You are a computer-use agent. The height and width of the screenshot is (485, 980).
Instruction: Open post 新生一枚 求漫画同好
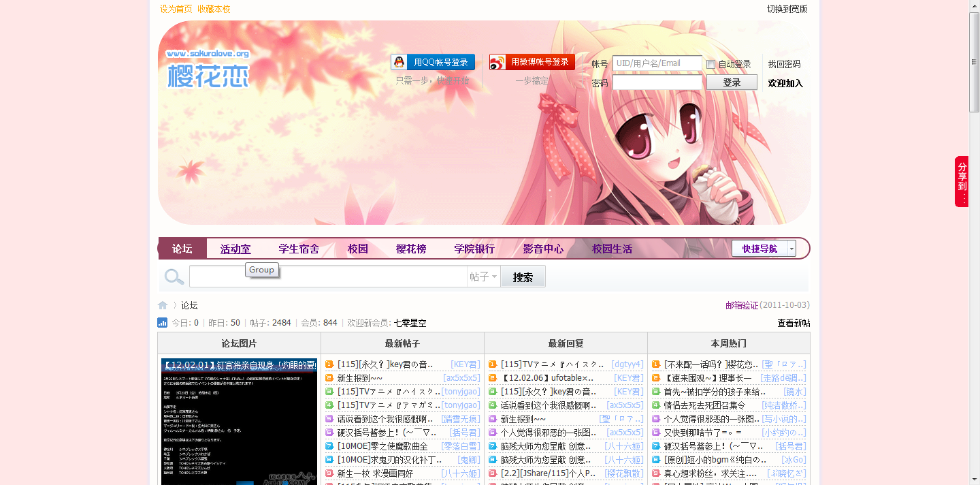[x=375, y=473]
